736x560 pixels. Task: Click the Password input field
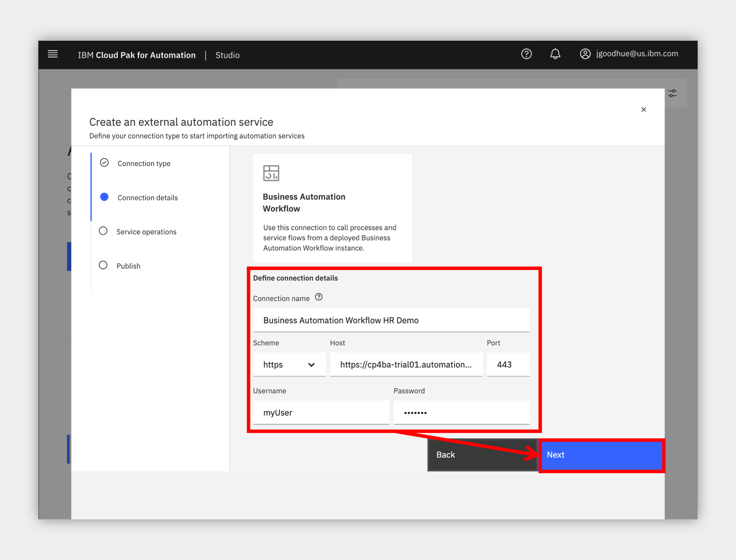[x=462, y=413]
